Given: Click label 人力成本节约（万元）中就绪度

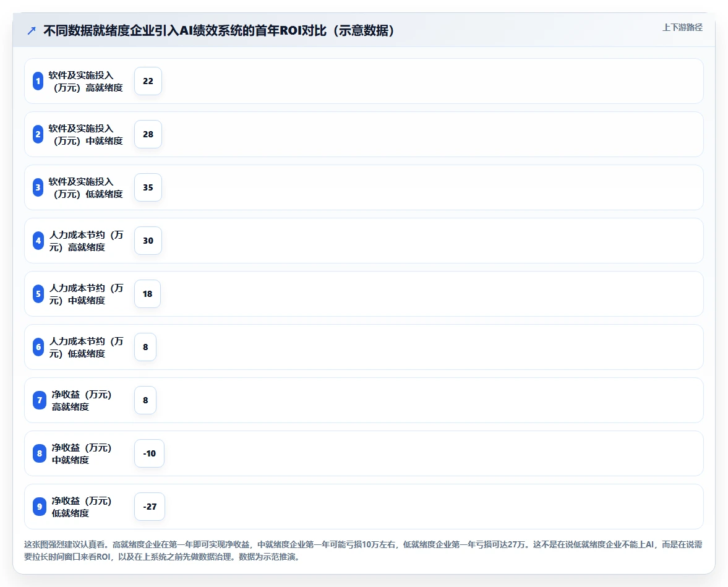Looking at the screenshot, I should pos(87,294).
